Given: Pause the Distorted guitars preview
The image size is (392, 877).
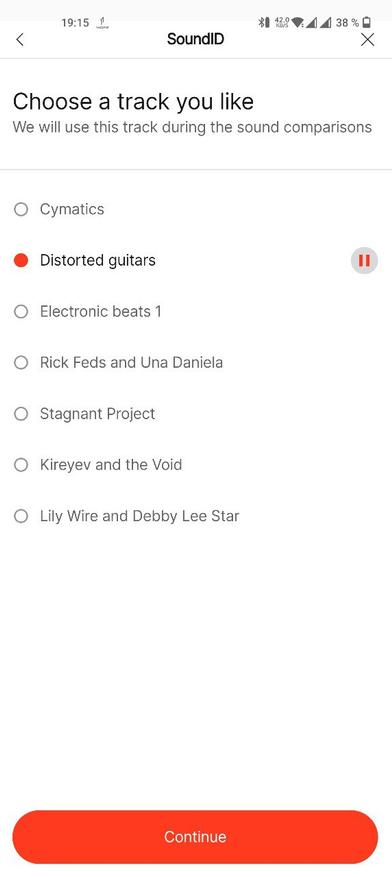Looking at the screenshot, I should point(364,261).
